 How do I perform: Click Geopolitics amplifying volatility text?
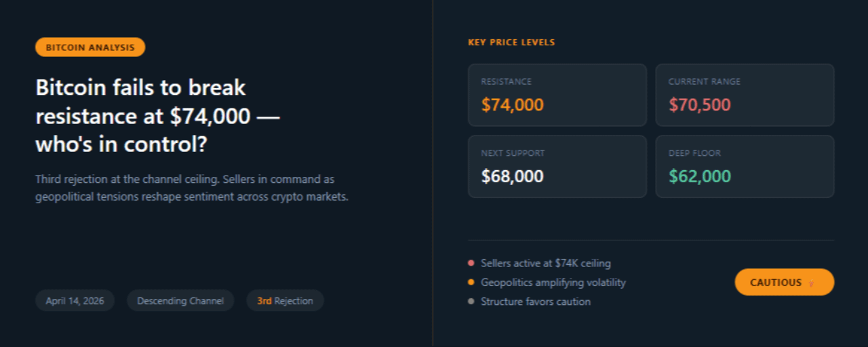[553, 283]
